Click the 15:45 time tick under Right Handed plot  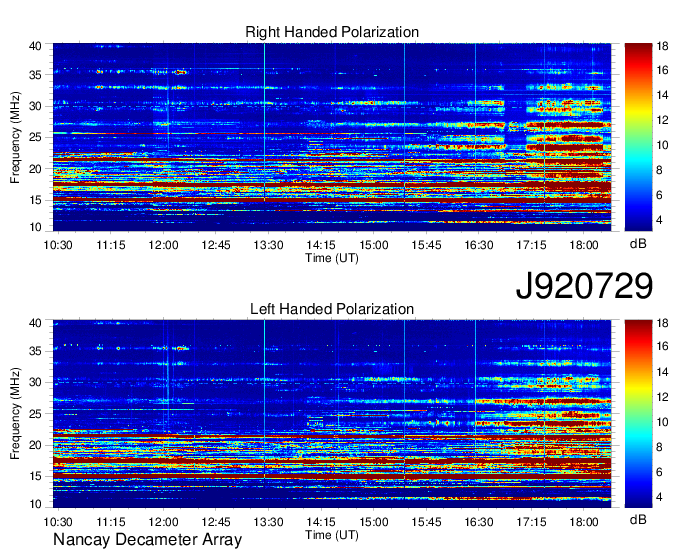click(426, 245)
